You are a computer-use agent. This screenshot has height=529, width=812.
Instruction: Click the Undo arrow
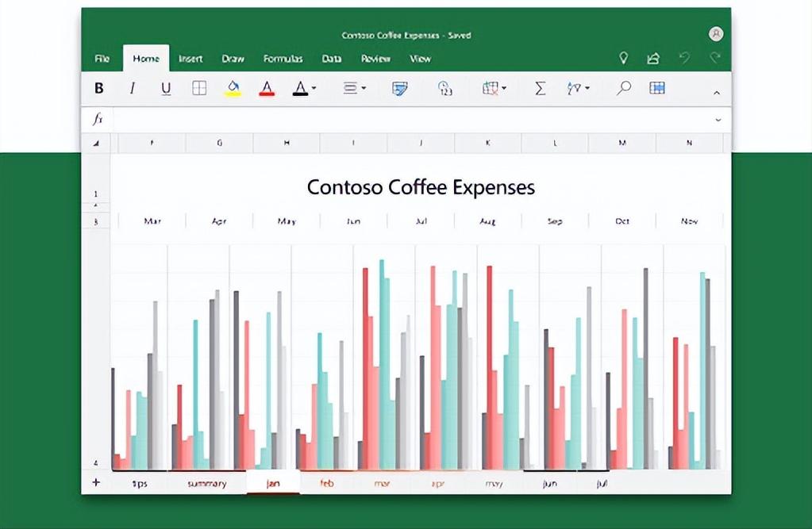click(x=684, y=57)
